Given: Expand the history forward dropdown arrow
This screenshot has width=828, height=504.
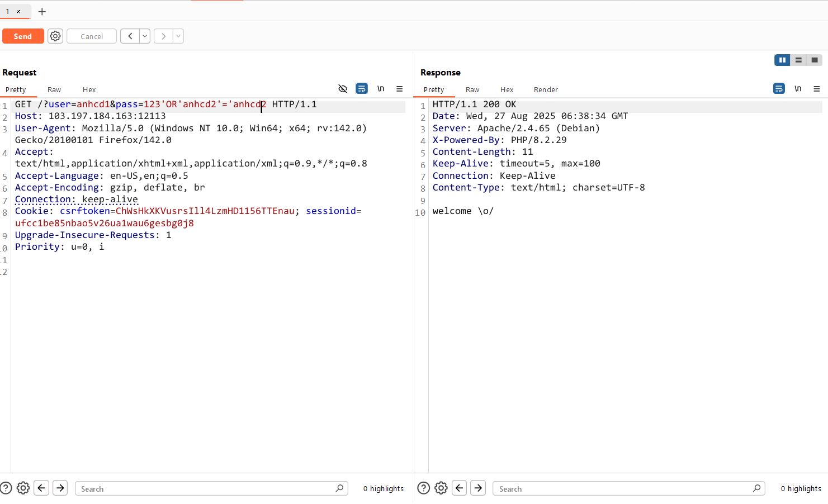Looking at the screenshot, I should [x=178, y=36].
